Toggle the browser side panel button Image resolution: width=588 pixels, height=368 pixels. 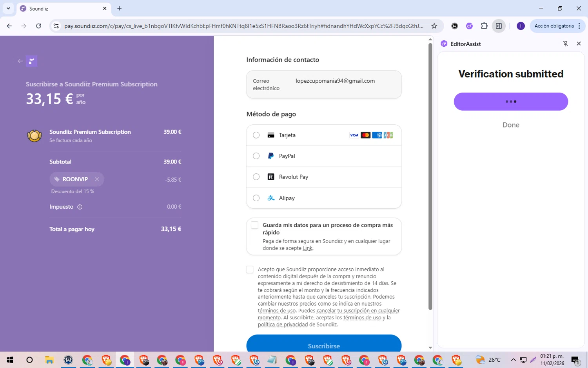pyautogui.click(x=499, y=26)
